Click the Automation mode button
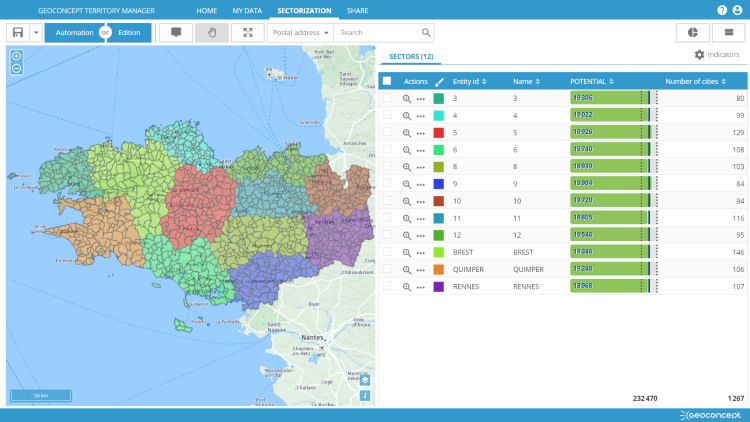 tap(74, 32)
